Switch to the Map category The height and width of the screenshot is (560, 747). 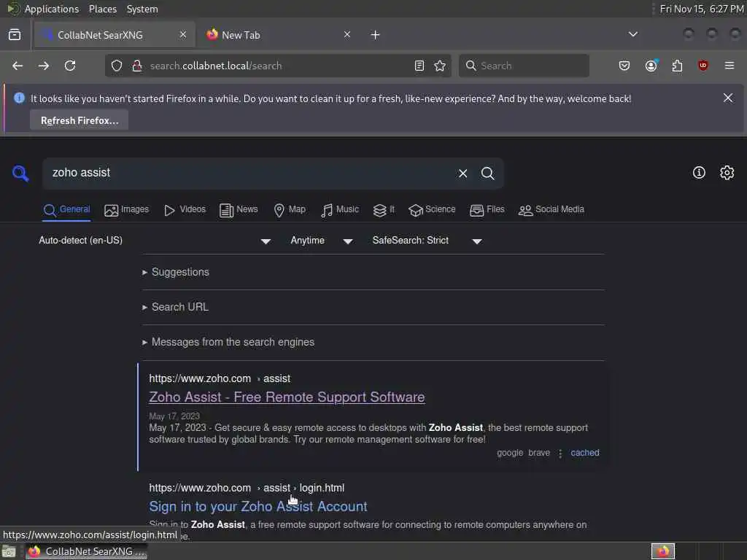[290, 209]
